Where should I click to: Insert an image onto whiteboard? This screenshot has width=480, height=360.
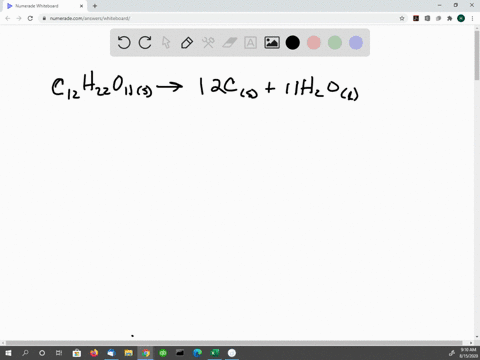pyautogui.click(x=272, y=43)
